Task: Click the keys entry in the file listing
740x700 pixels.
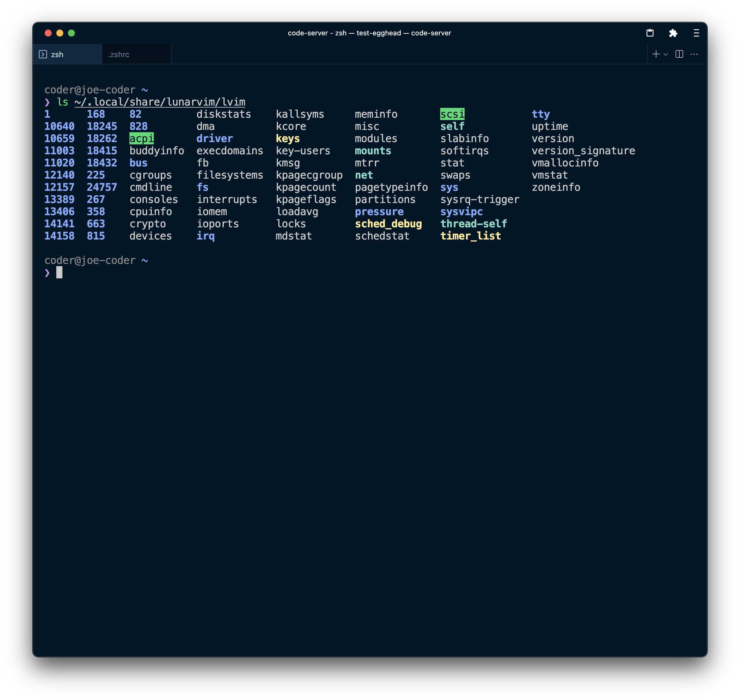Action: (x=288, y=138)
